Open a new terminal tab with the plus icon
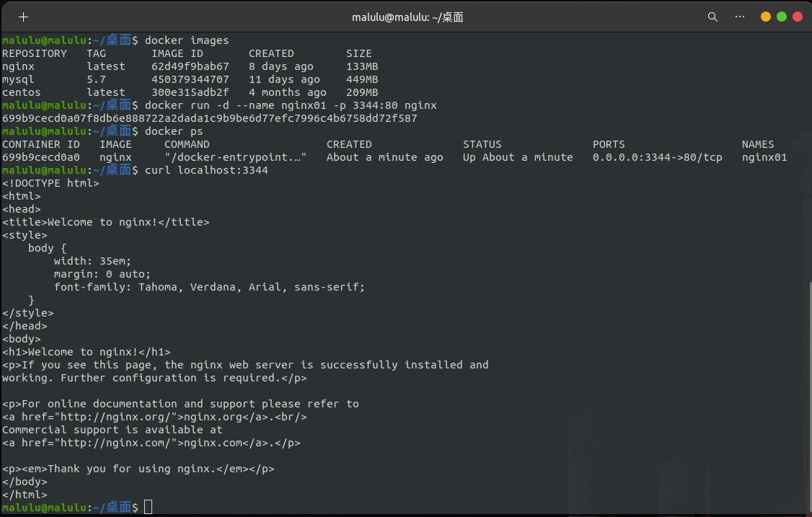812x517 pixels. (x=24, y=16)
